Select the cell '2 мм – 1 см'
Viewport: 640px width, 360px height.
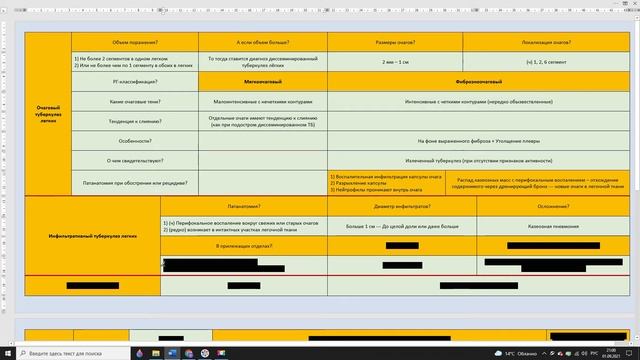395,62
